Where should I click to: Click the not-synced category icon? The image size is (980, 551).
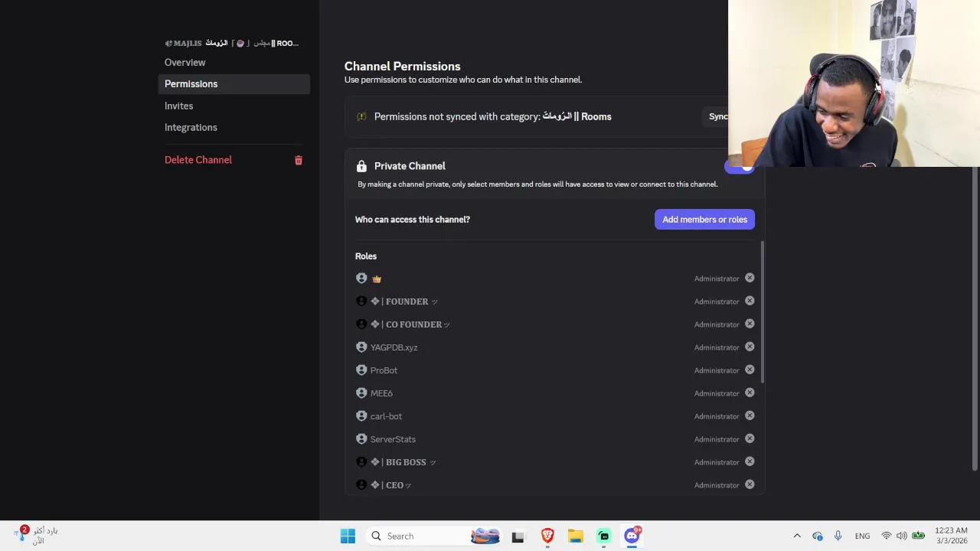coord(361,116)
